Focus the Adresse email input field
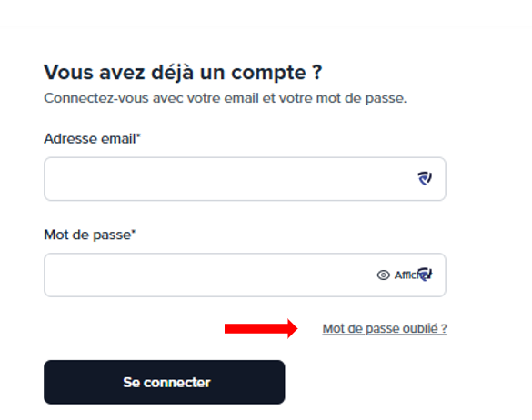The height and width of the screenshot is (420, 532). pyautogui.click(x=245, y=179)
